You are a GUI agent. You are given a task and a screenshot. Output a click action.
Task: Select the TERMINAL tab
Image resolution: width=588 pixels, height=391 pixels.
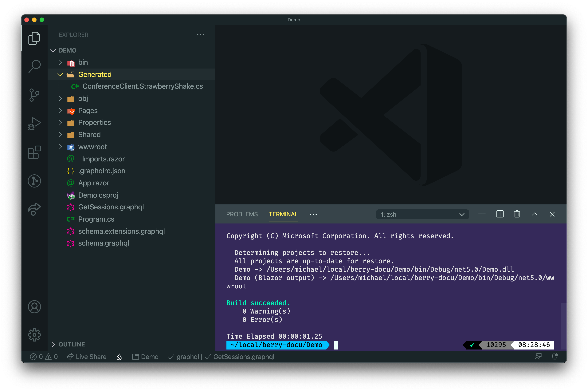click(283, 214)
